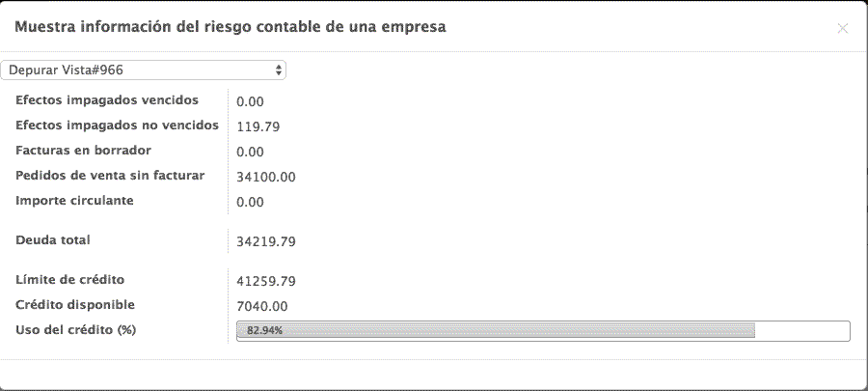Click the credit usage progress bar
868x391 pixels.
[543, 330]
